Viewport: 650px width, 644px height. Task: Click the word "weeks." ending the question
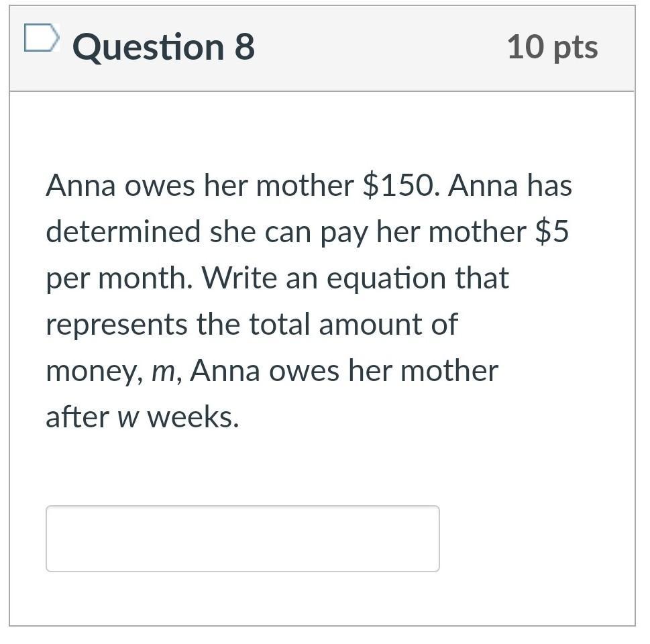pos(193,417)
